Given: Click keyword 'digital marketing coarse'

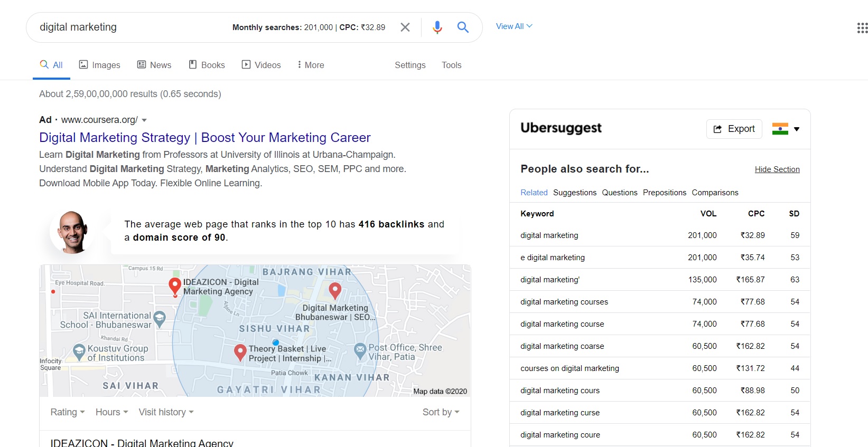Looking at the screenshot, I should (x=562, y=346).
